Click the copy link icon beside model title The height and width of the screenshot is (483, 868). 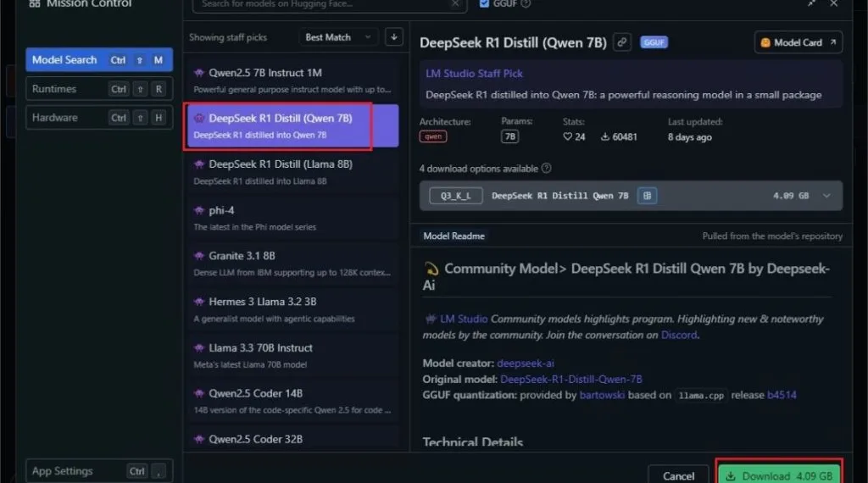pyautogui.click(x=622, y=42)
